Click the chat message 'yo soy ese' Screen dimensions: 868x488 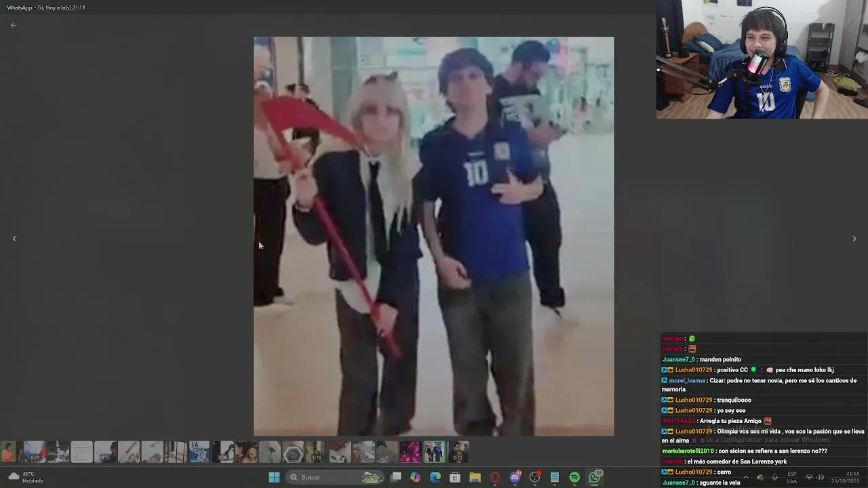pyautogui.click(x=731, y=410)
